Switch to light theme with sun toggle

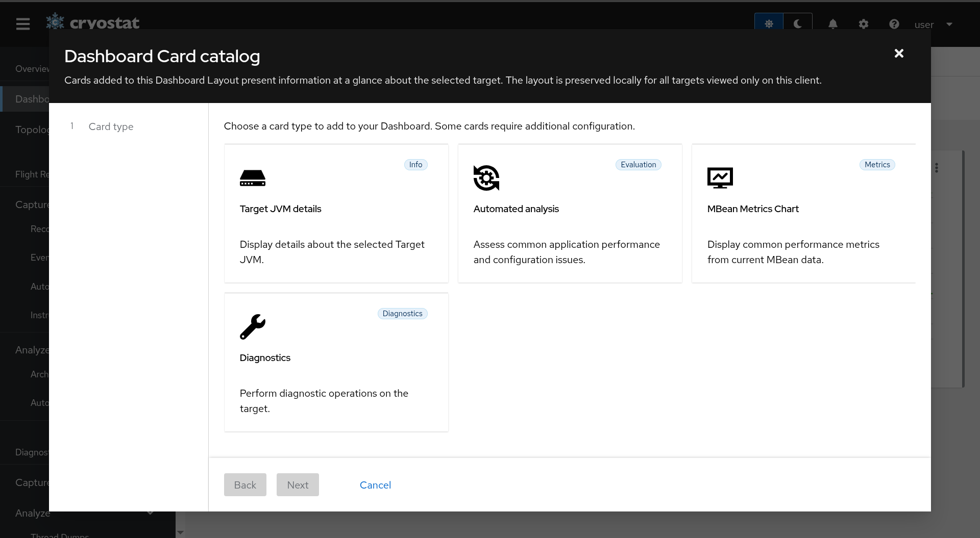(x=769, y=24)
